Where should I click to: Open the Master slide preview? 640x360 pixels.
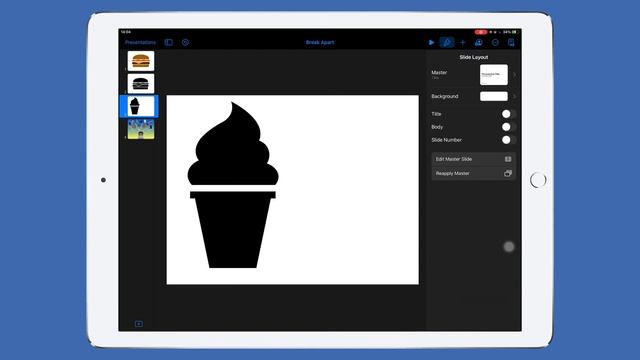(494, 75)
